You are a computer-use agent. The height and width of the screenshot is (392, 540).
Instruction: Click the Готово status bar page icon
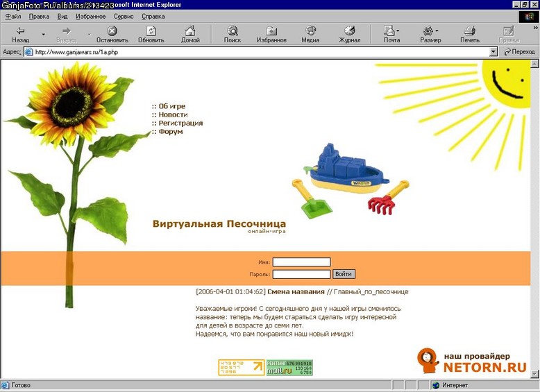(5, 385)
